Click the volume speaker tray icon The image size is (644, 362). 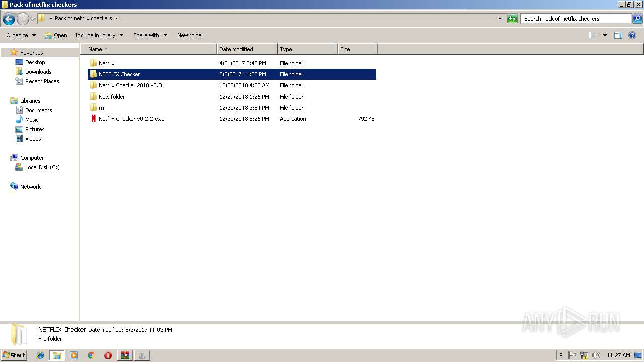click(x=596, y=355)
